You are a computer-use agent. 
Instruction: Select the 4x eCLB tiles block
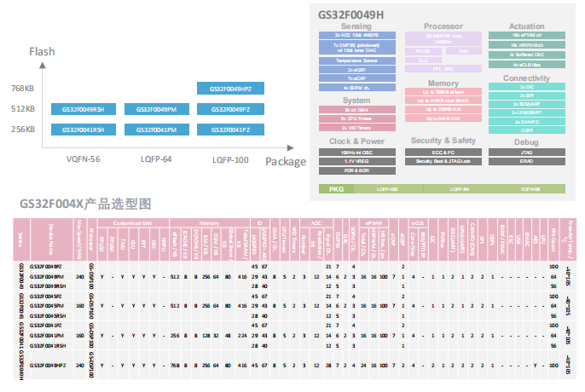coord(527,65)
